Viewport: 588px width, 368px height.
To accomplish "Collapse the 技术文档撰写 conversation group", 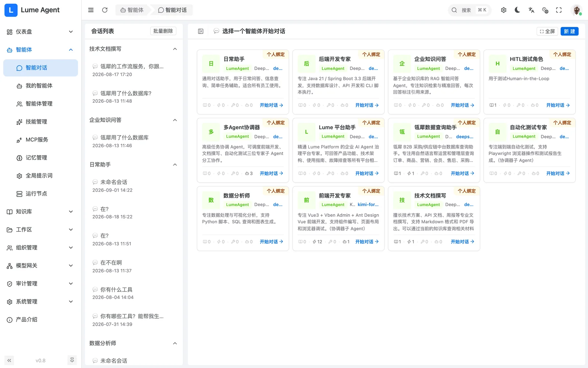I will [x=175, y=49].
